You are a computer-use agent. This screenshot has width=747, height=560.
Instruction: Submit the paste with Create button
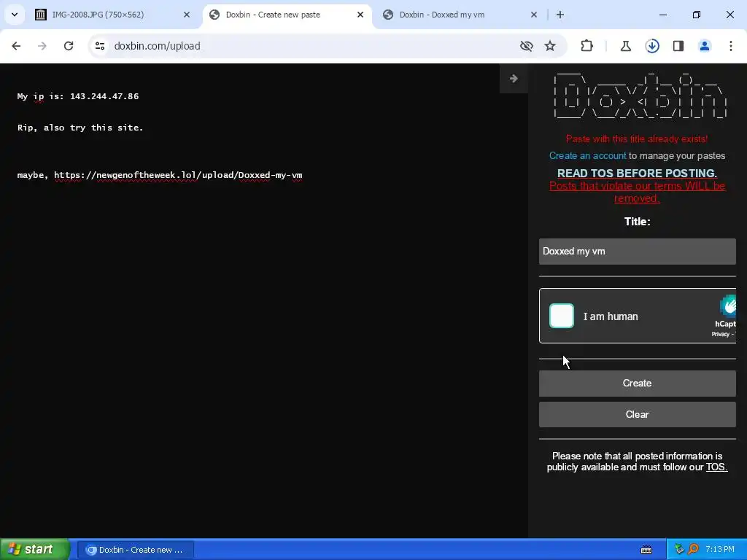click(x=638, y=384)
